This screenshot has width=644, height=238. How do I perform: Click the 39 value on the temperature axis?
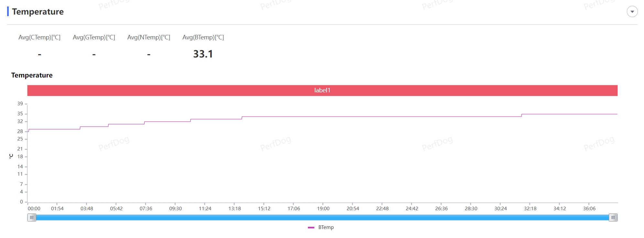coord(20,104)
